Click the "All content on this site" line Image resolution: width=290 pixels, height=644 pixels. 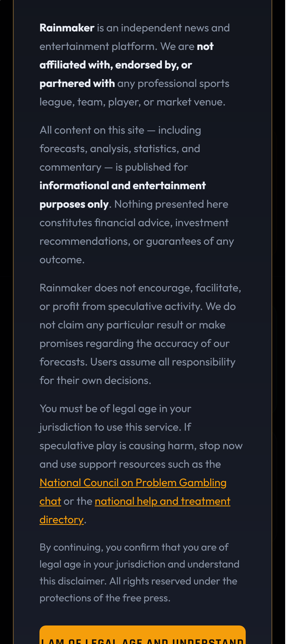coord(120,130)
